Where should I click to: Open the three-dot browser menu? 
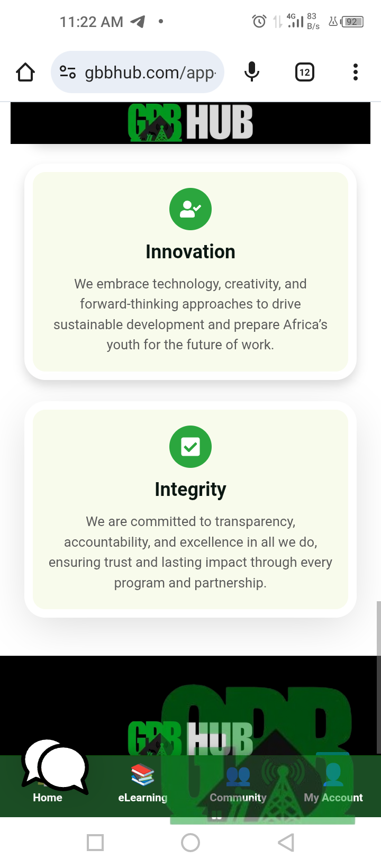pyautogui.click(x=356, y=72)
